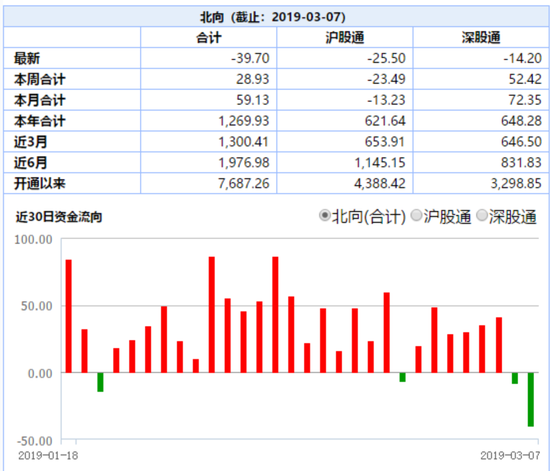Click the 50.00 y-axis label

pyautogui.click(x=36, y=306)
